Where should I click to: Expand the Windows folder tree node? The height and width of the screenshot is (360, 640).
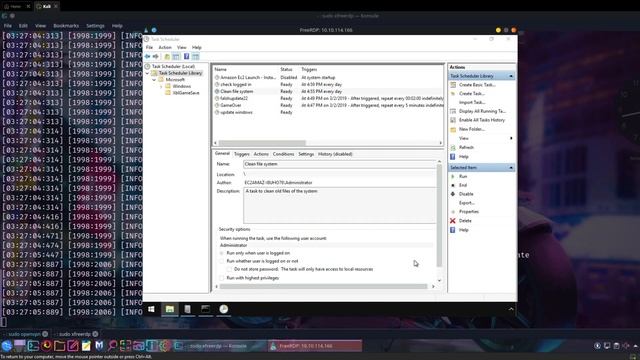point(161,86)
